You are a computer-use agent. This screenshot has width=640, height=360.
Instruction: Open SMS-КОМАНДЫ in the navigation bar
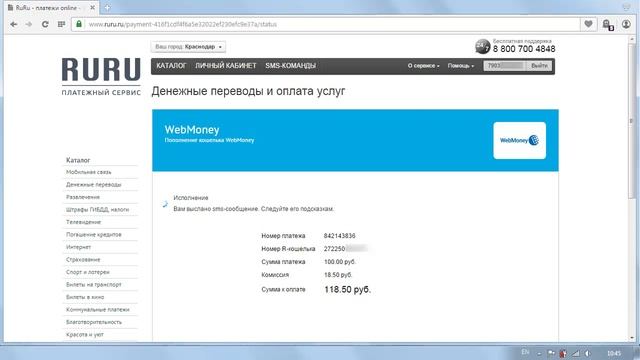[x=291, y=66]
